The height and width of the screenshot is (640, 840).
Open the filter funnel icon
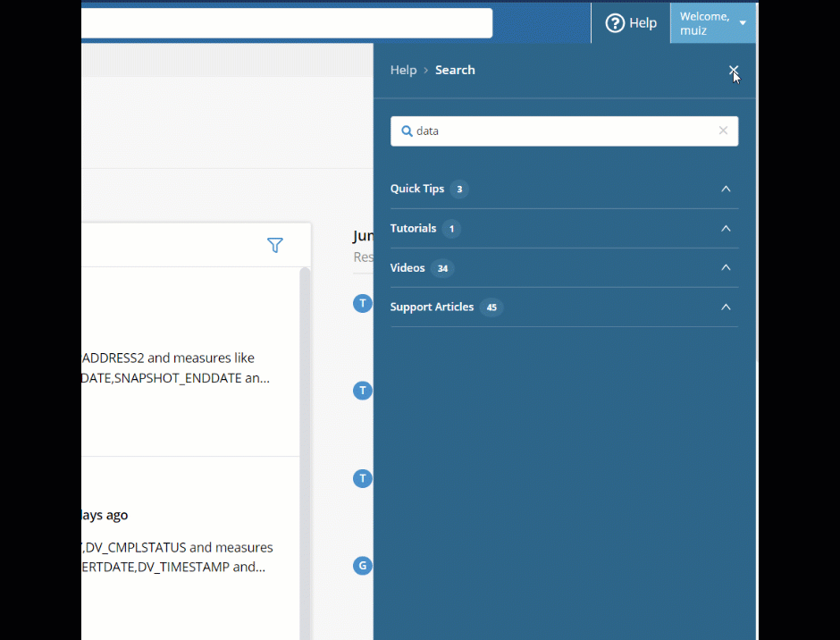[x=275, y=245]
